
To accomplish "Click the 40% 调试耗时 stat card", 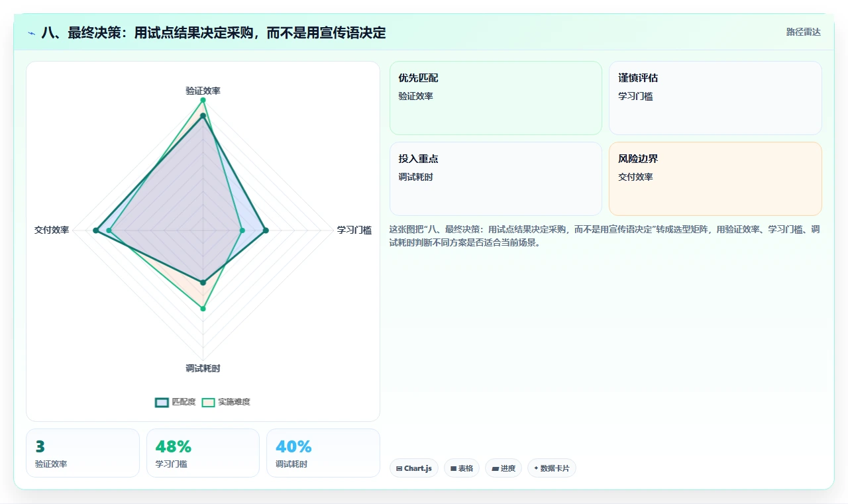I will coord(323,453).
